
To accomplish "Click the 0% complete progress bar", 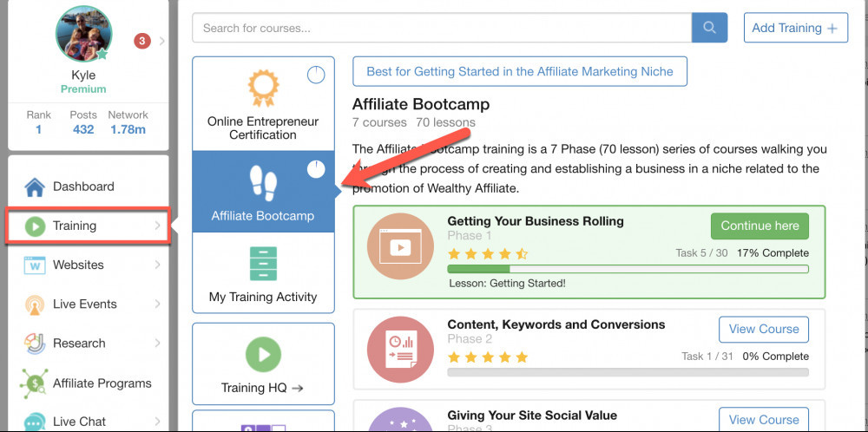I will [628, 372].
